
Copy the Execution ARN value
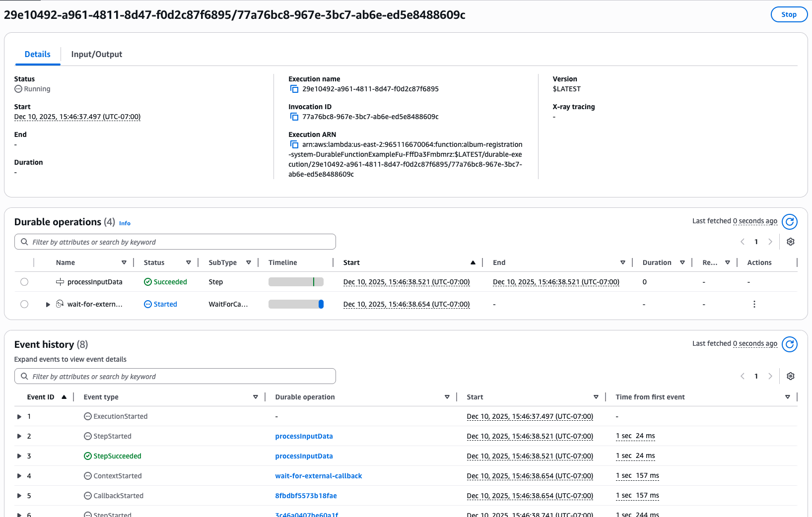pos(294,145)
